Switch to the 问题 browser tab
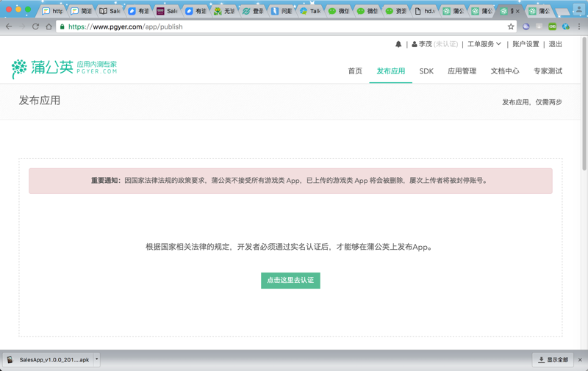This screenshot has height=371, width=588. click(282, 11)
